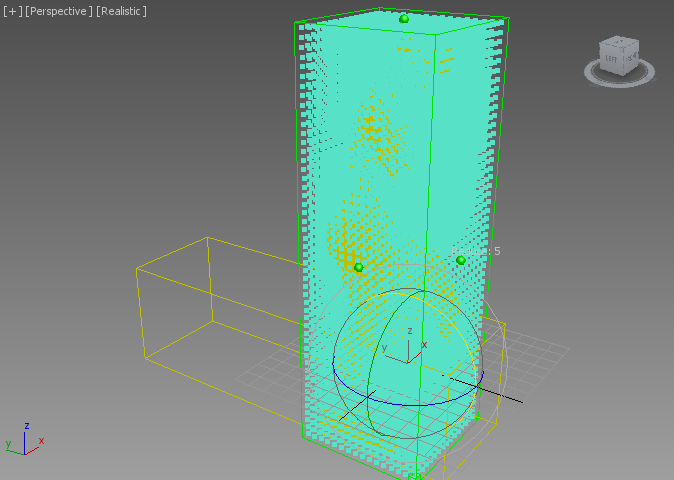Select the green handle labeled Reduce: 5
This screenshot has width=674, height=480.
[461, 260]
